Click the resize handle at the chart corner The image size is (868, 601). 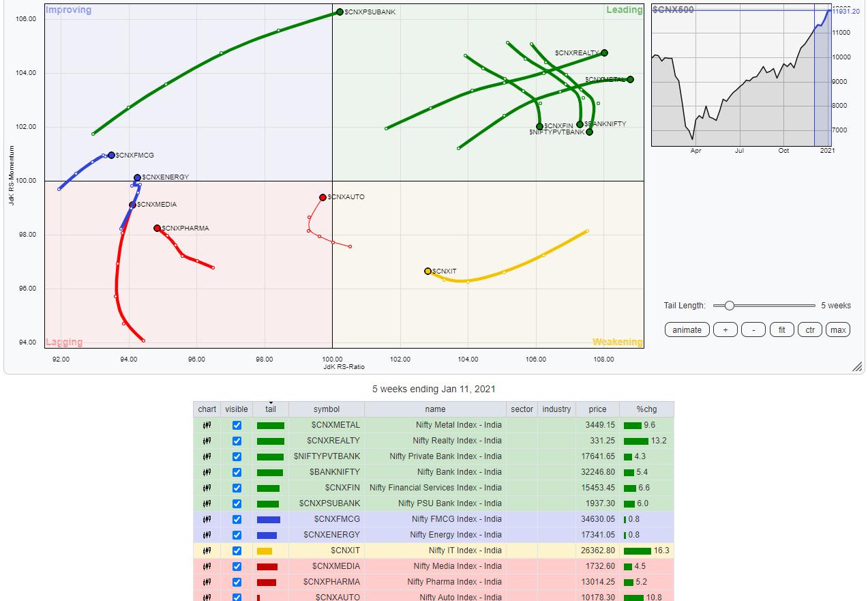(857, 367)
